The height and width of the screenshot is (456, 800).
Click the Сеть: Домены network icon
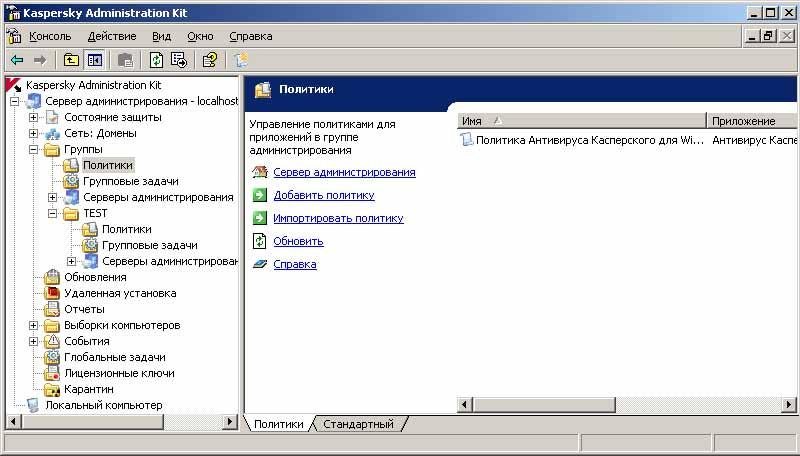tap(52, 134)
